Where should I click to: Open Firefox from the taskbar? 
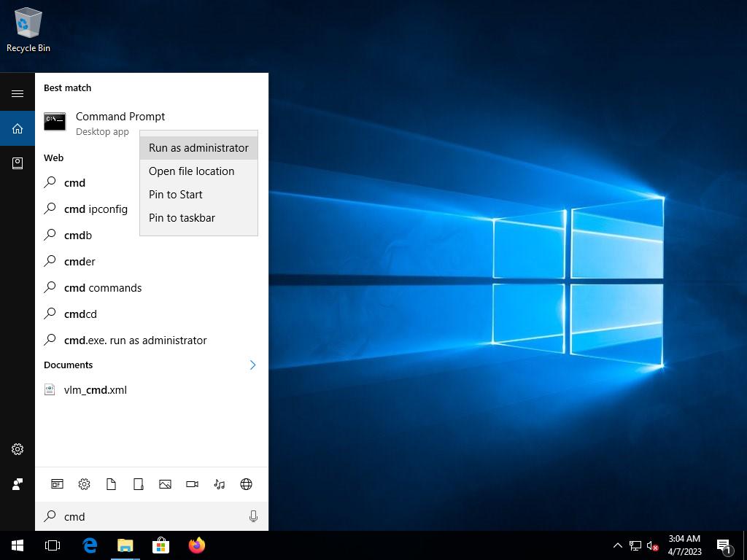pos(196,545)
